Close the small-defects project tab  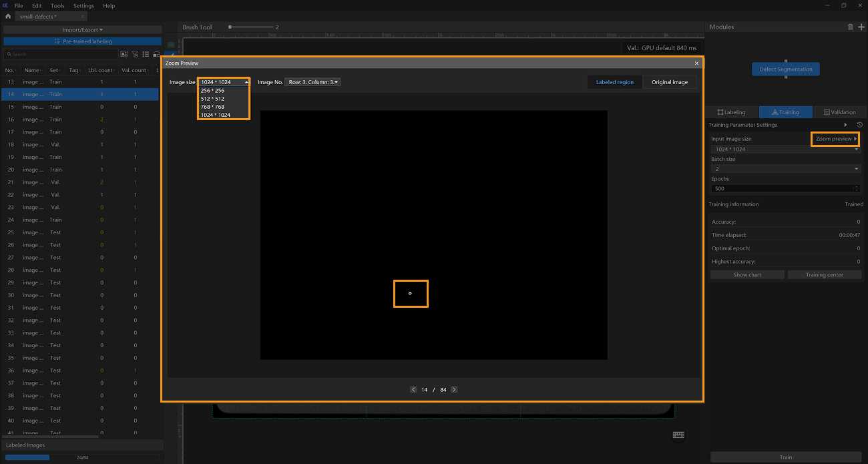tap(83, 16)
